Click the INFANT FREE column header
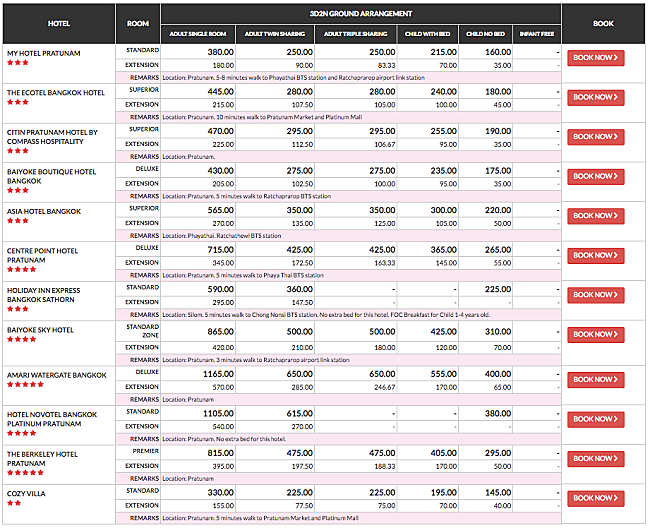Image resolution: width=650 pixels, height=528 pixels. pyautogui.click(x=537, y=34)
